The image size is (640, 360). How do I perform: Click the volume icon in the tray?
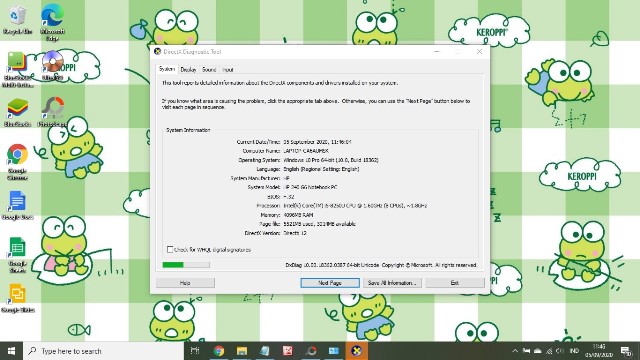pyautogui.click(x=560, y=351)
